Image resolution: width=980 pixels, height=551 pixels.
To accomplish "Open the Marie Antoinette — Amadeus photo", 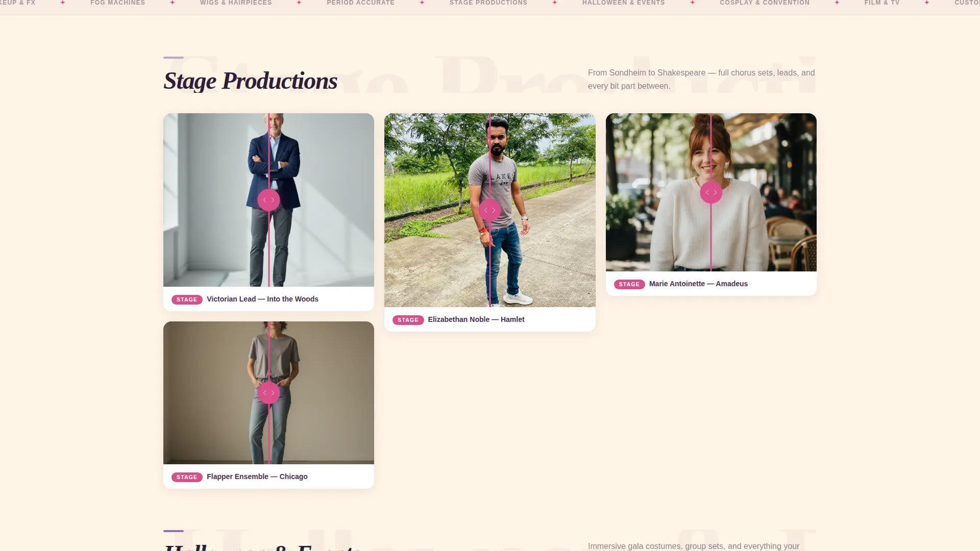I will pos(711,192).
